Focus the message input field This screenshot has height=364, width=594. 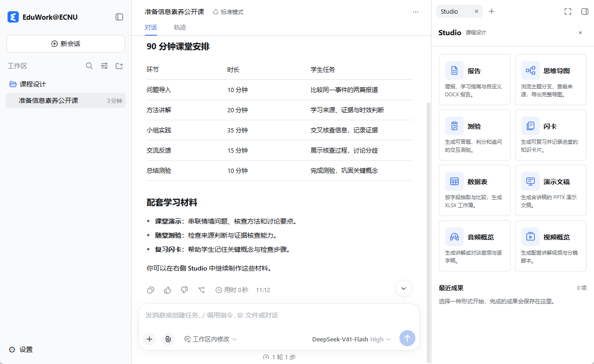click(x=279, y=315)
